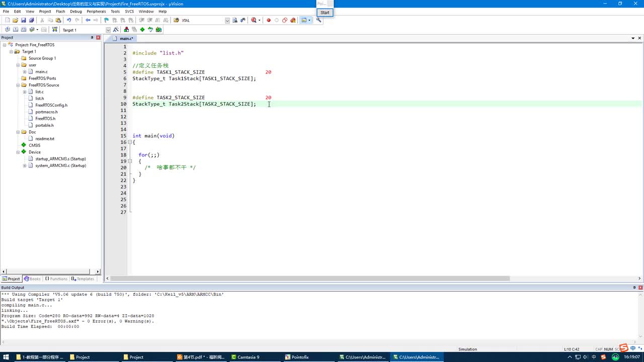The image size is (644, 362).
Task: Open a file using the folder icon
Action: pos(15,20)
